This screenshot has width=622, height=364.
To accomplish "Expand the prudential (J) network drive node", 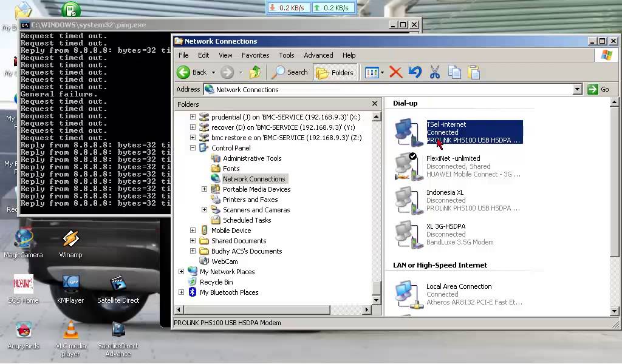I will point(193,117).
